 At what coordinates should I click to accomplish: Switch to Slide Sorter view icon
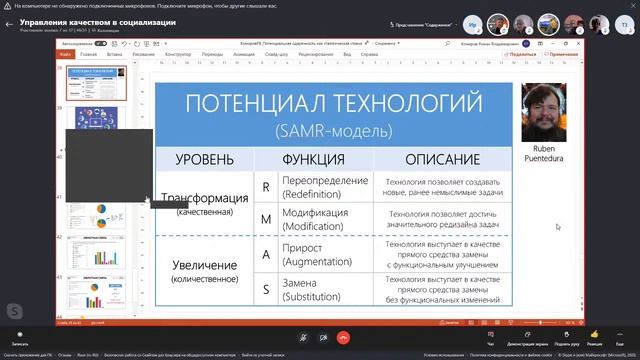[484, 322]
